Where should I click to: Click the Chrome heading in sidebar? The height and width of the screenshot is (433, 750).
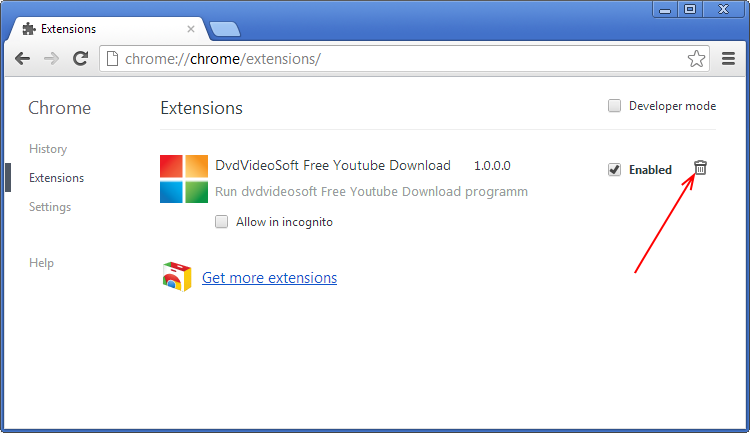pyautogui.click(x=59, y=108)
